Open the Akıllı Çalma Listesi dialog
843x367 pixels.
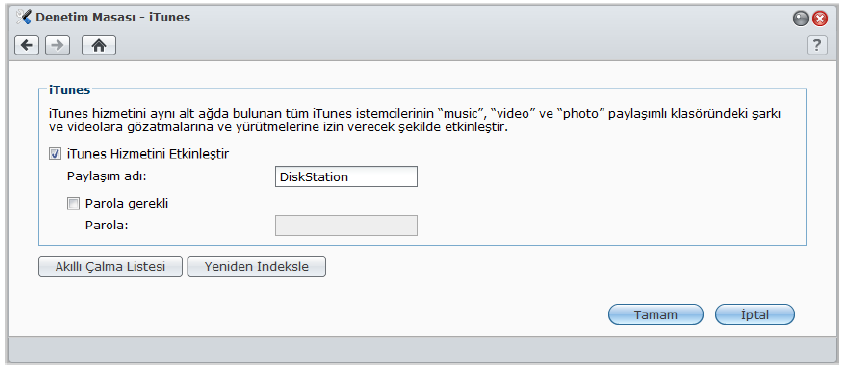tap(110, 267)
